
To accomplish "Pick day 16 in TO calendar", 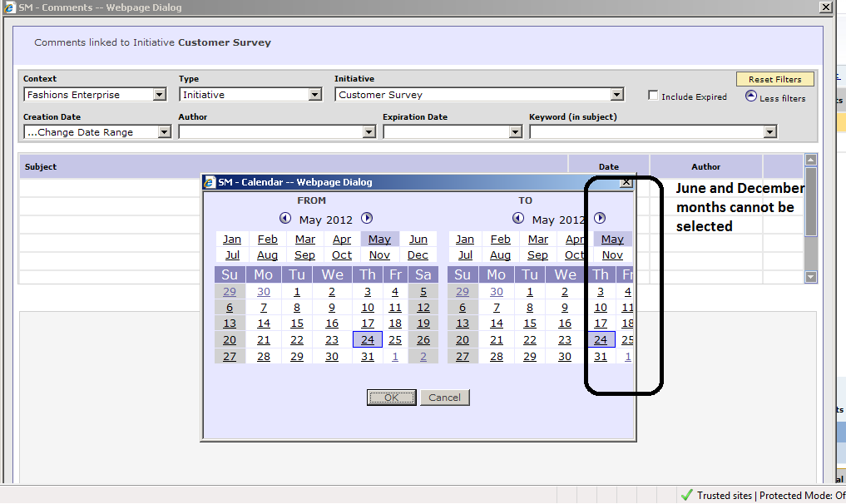I will [x=565, y=324].
